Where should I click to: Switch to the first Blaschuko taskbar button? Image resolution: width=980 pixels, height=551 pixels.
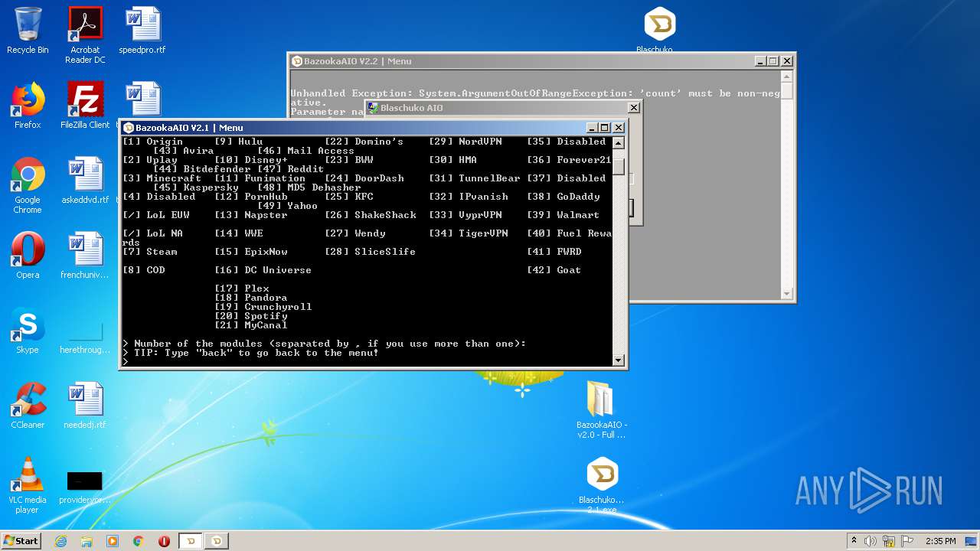[x=191, y=541]
